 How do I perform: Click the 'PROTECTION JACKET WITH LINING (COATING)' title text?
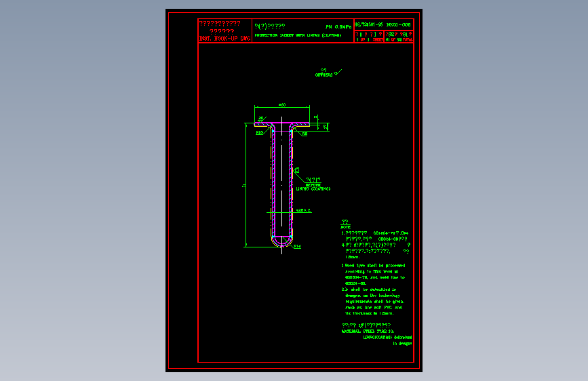pos(298,35)
